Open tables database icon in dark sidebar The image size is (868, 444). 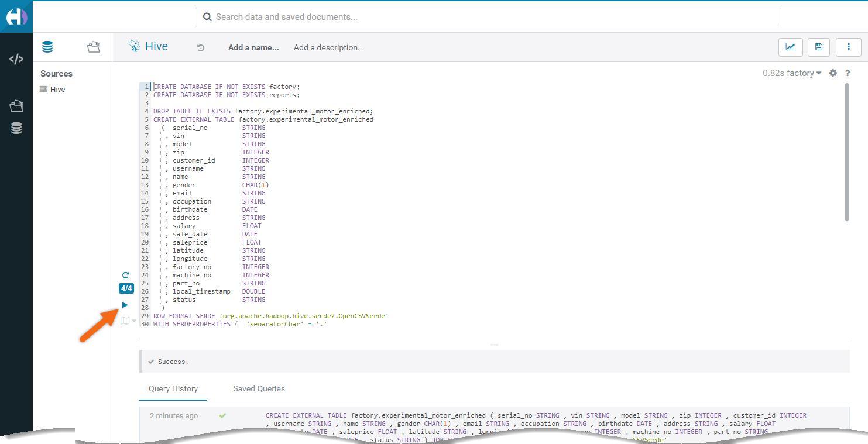[x=16, y=128]
